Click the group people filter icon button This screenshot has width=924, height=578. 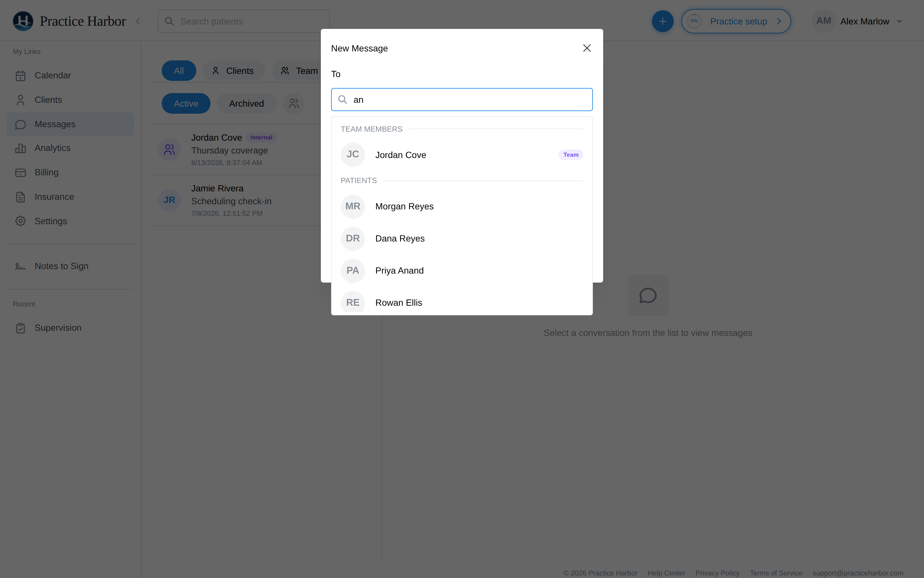(294, 104)
